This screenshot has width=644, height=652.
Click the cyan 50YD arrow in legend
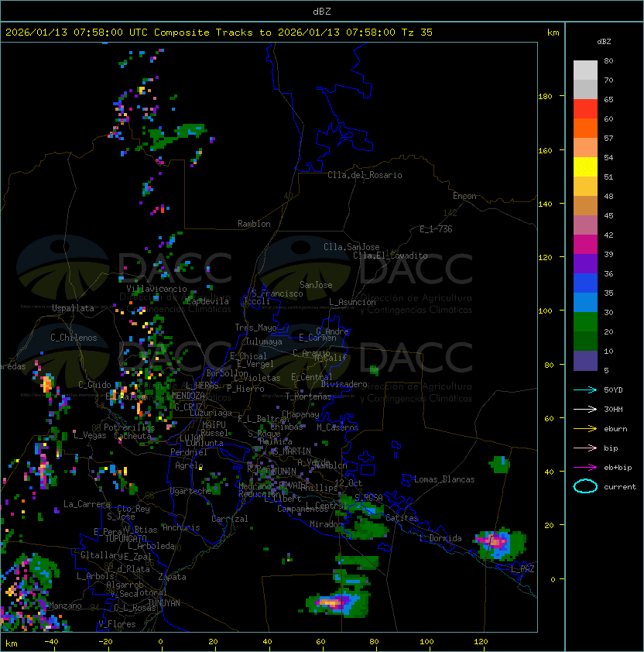tap(585, 389)
